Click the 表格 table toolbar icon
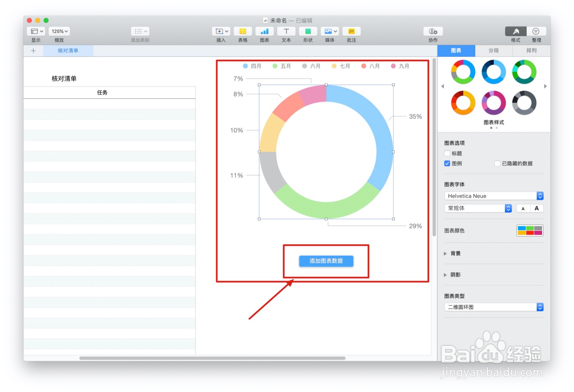 pos(243,31)
